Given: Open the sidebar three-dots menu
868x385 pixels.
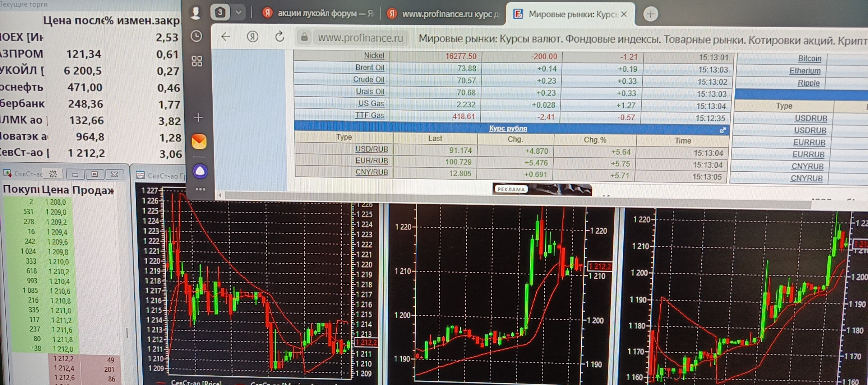Looking at the screenshot, I should coord(200,189).
